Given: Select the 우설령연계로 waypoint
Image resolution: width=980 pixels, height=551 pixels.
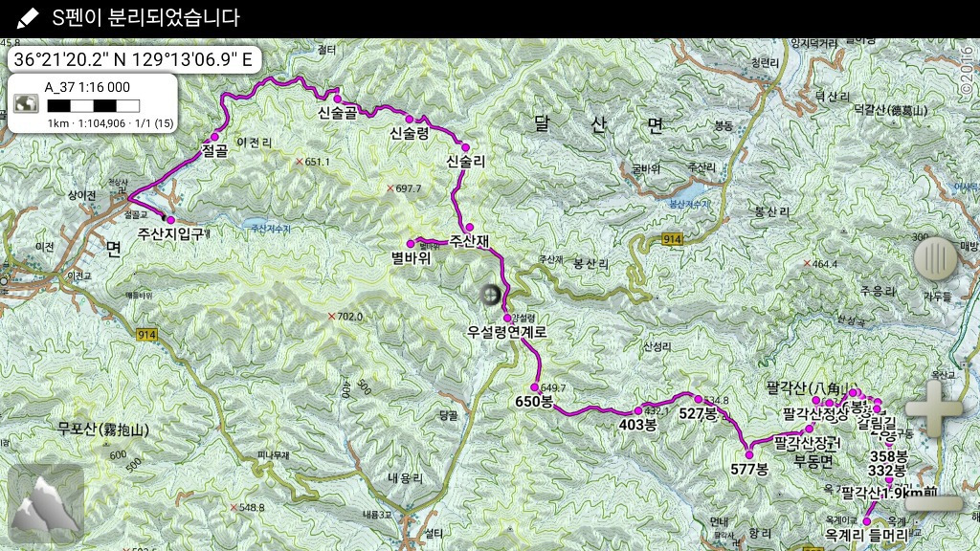Looking at the screenshot, I should [507, 318].
